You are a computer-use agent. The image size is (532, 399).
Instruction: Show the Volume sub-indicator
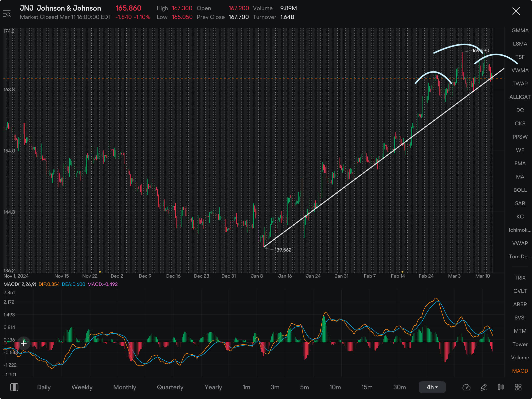[x=520, y=358]
